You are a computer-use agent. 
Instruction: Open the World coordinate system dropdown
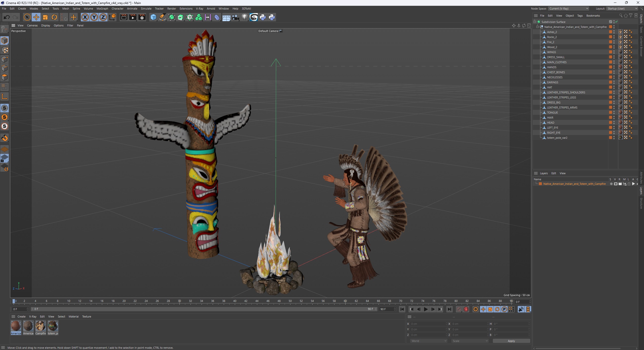[428, 341]
